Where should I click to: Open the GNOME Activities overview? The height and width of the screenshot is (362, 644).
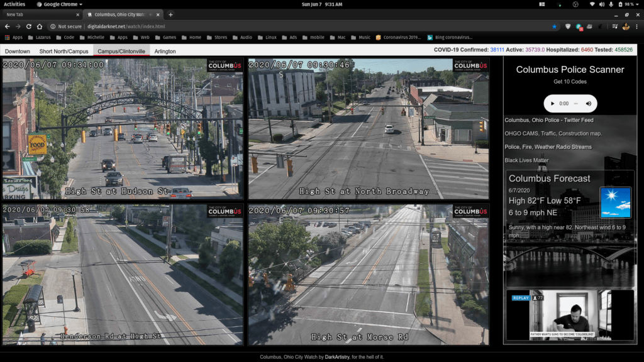click(x=14, y=4)
